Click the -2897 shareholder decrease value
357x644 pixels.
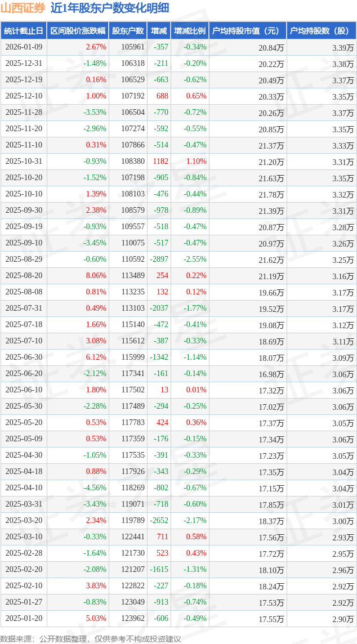click(x=159, y=260)
